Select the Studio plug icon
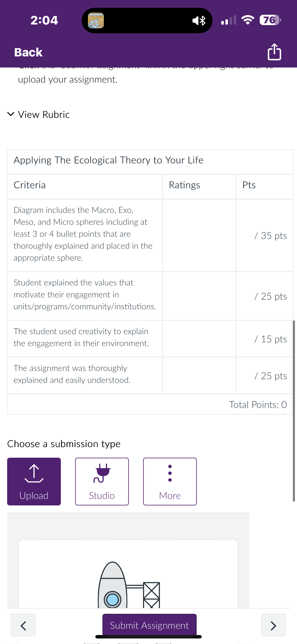 [102, 473]
